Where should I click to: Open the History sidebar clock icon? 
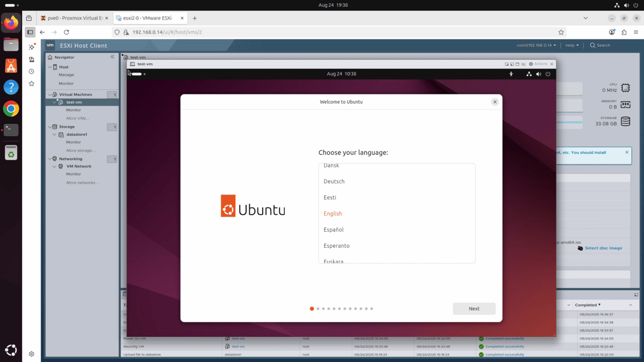(31, 71)
